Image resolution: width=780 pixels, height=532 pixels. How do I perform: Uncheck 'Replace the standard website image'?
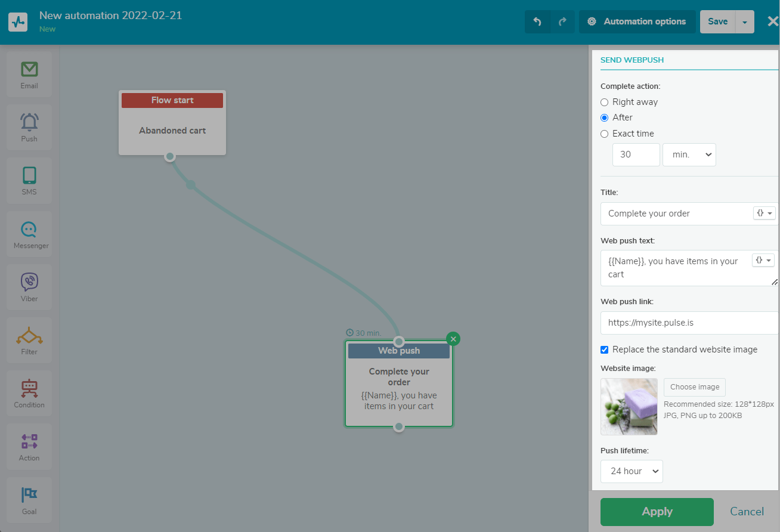(x=605, y=349)
